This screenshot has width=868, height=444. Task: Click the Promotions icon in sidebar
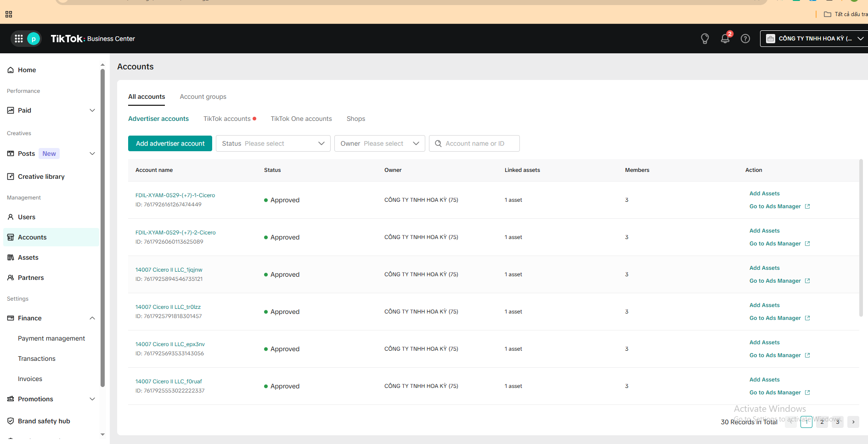pyautogui.click(x=11, y=399)
